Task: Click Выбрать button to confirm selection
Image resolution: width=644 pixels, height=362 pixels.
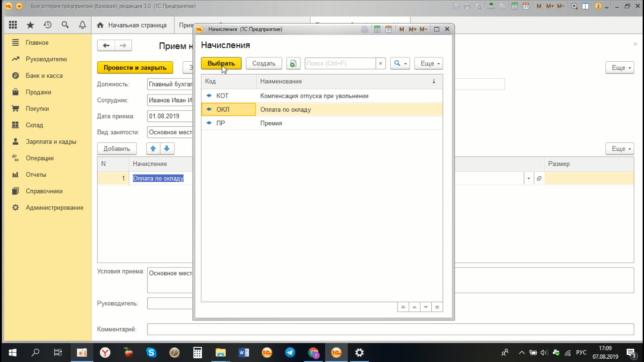Action: pos(221,63)
